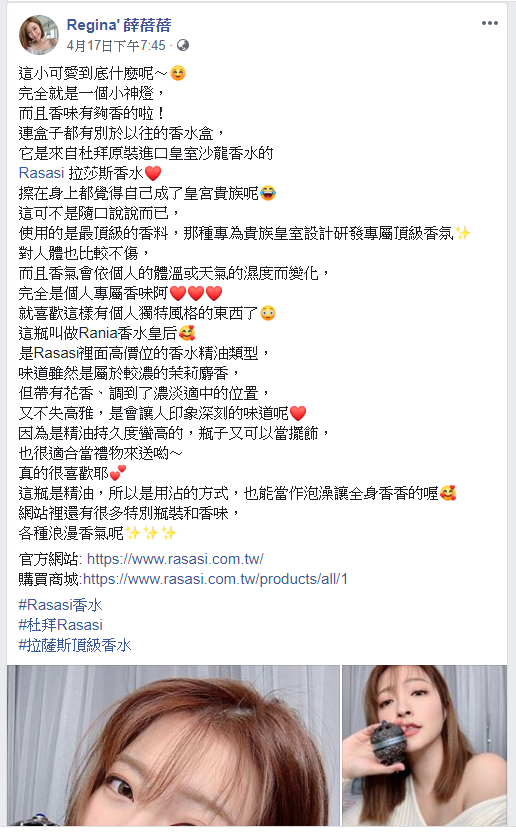Click the laughing emoji after 皇宮貴族呢
516x833 pixels.
click(x=268, y=193)
